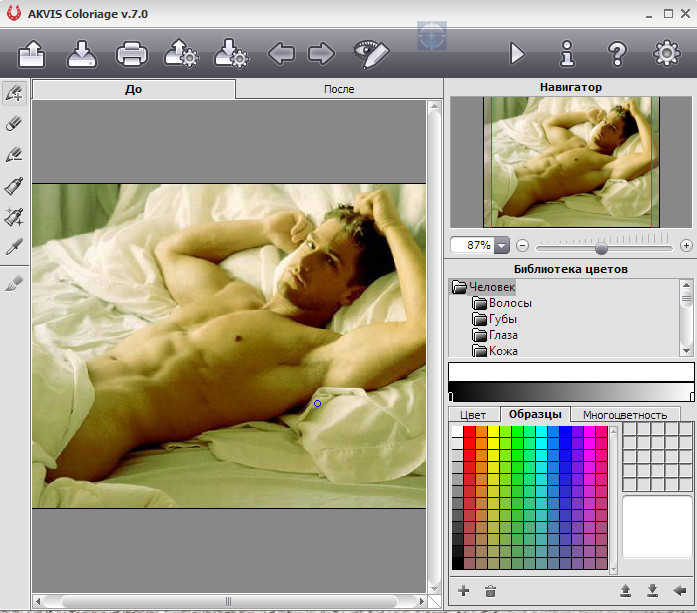Run colorization with the play button
Image resolution: width=697 pixels, height=613 pixels.
[517, 53]
